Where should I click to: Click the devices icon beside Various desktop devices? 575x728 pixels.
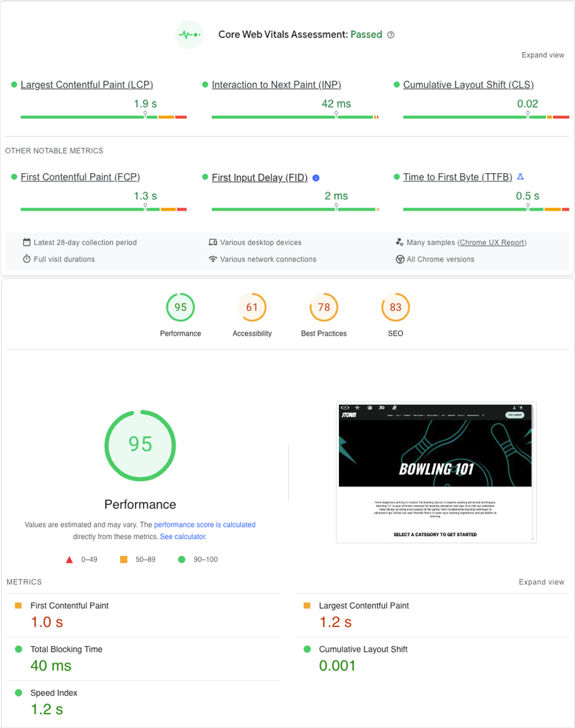tap(213, 242)
